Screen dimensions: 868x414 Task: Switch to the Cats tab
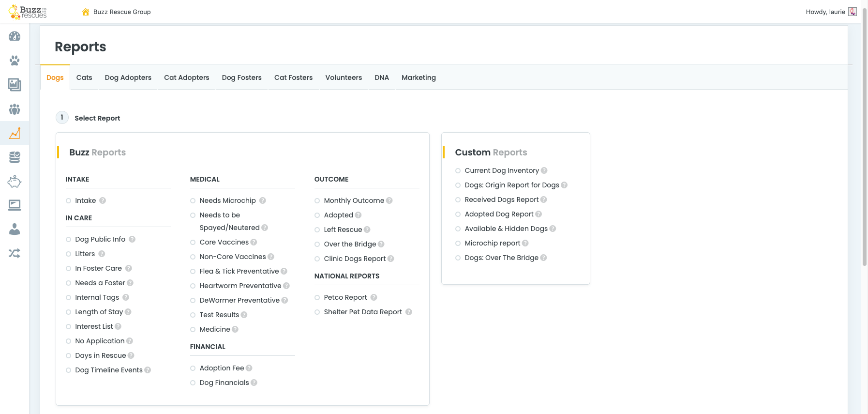pyautogui.click(x=84, y=77)
